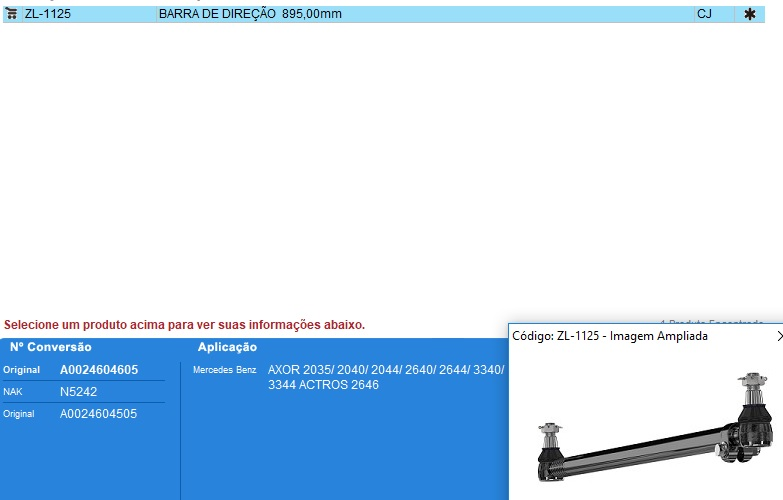This screenshot has width=783, height=500.
Task: Click the Aplicação header
Action: (x=227, y=347)
